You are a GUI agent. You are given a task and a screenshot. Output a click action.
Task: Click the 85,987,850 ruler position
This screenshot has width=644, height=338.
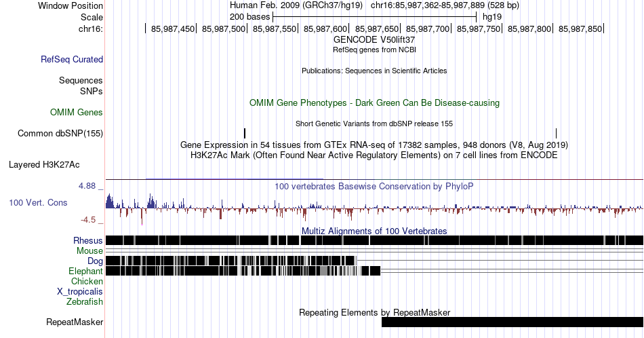[580, 29]
